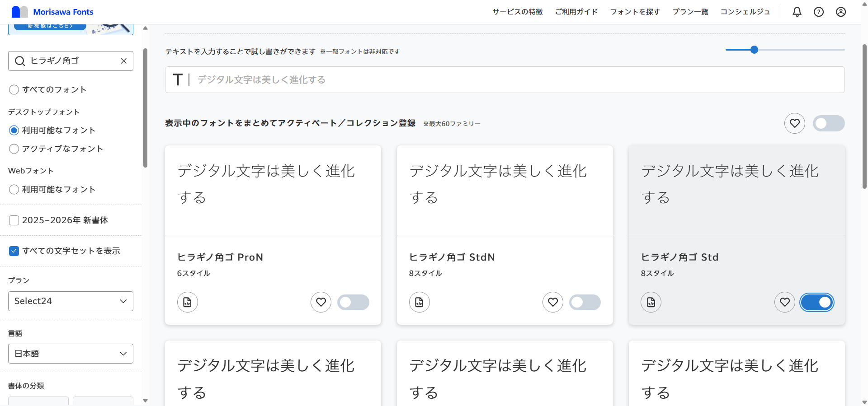Open プラン一覧 menu
868x406 pixels.
click(690, 12)
